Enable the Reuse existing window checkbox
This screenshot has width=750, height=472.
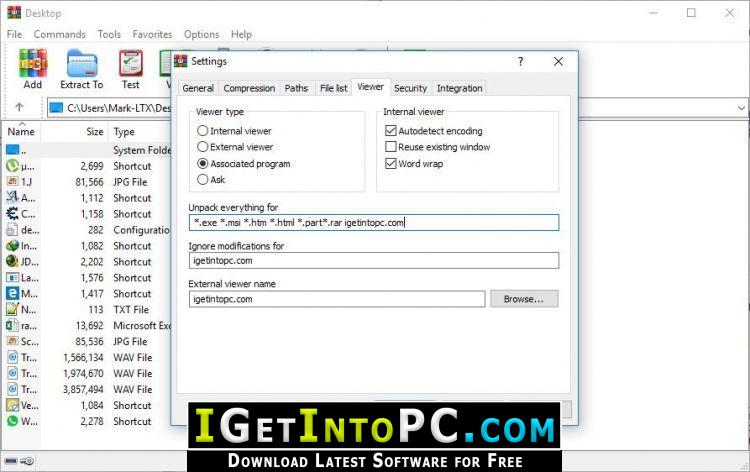tap(391, 147)
